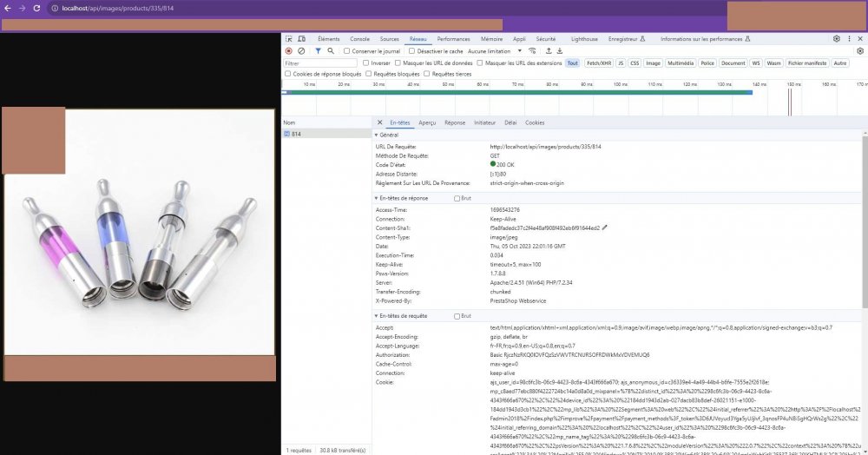Open the Mémoire panel tab
This screenshot has width=868, height=455.
(491, 39)
